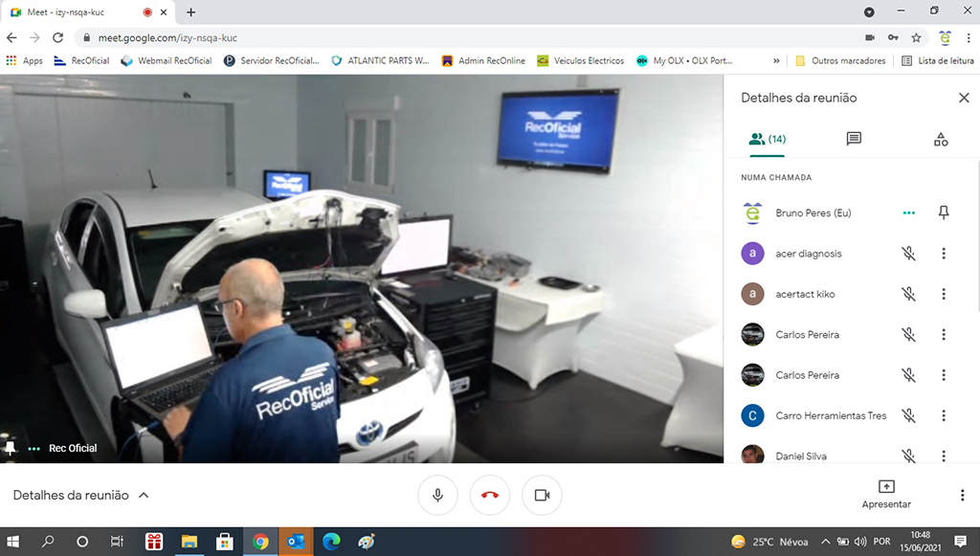This screenshot has height=556, width=980.
Task: Open the volume control in system tray
Action: click(860, 542)
